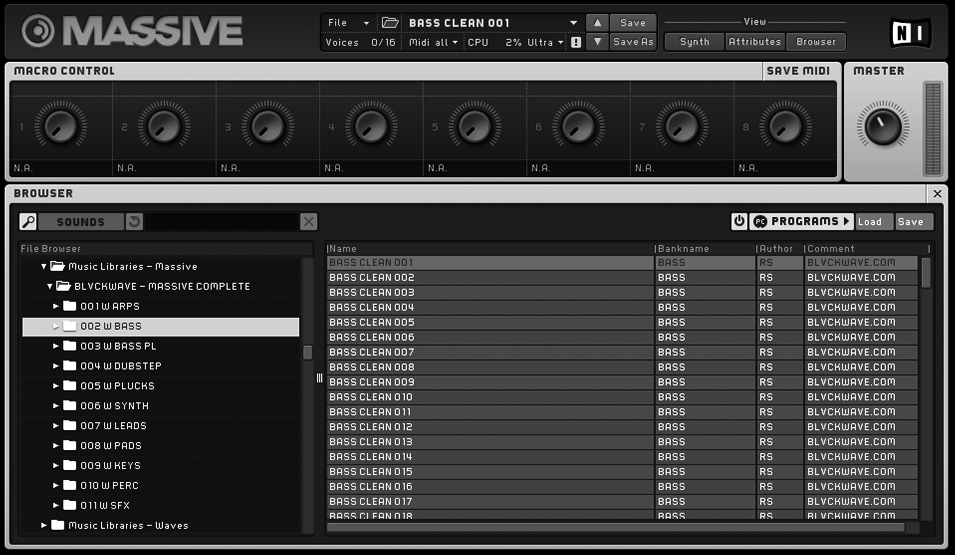The height and width of the screenshot is (555, 955).
Task: Switch to the Synth view
Action: [x=694, y=42]
